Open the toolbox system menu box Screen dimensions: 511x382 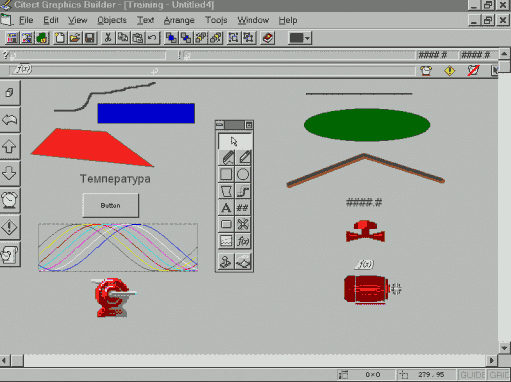click(x=220, y=125)
